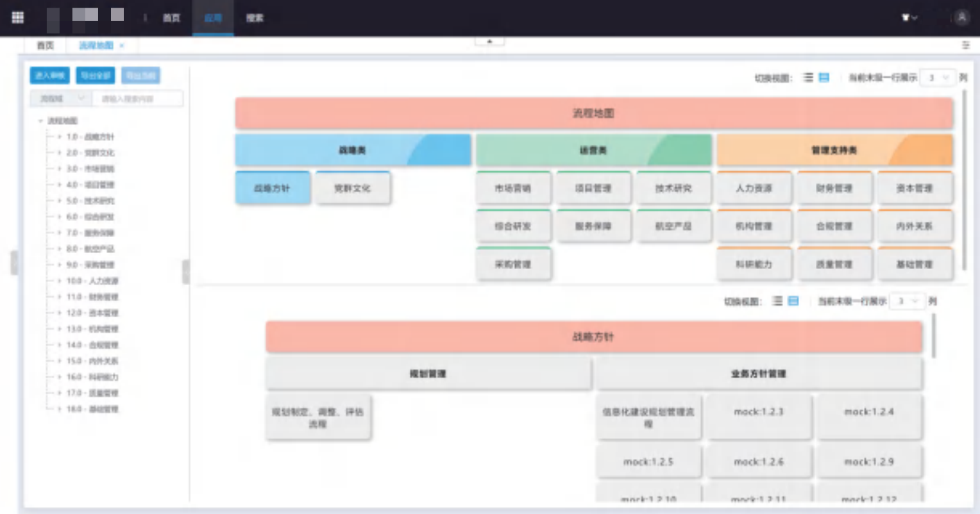980x514 pixels.
Task: Open the 项目管理 process card
Action: click(593, 188)
